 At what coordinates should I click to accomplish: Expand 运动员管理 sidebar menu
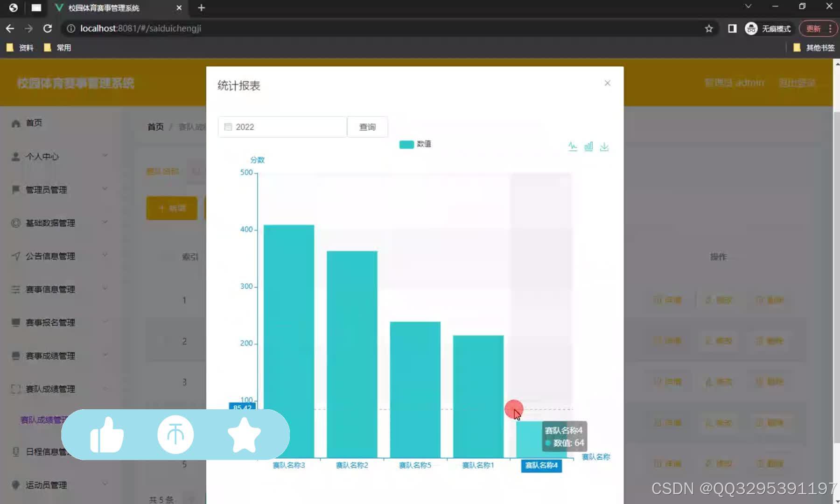[61, 485]
